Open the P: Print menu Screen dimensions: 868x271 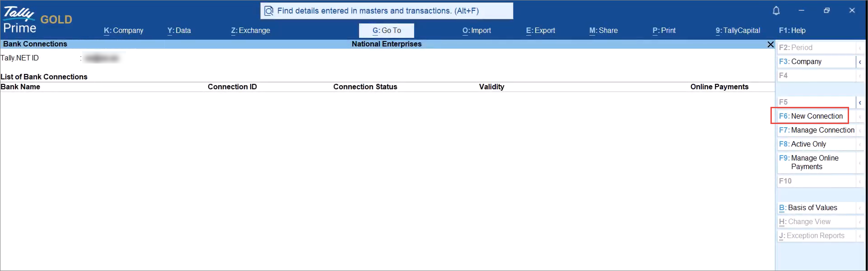[x=664, y=31]
